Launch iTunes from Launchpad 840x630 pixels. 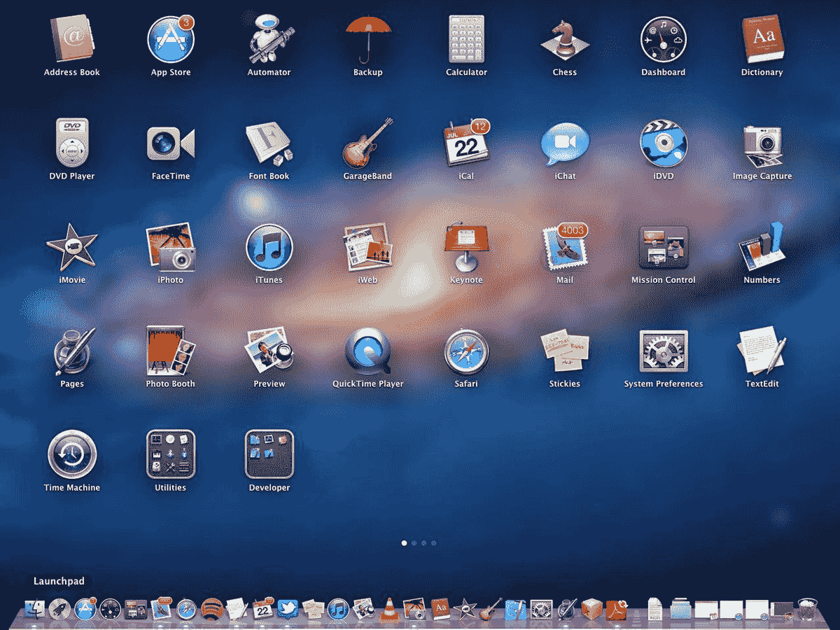point(269,250)
